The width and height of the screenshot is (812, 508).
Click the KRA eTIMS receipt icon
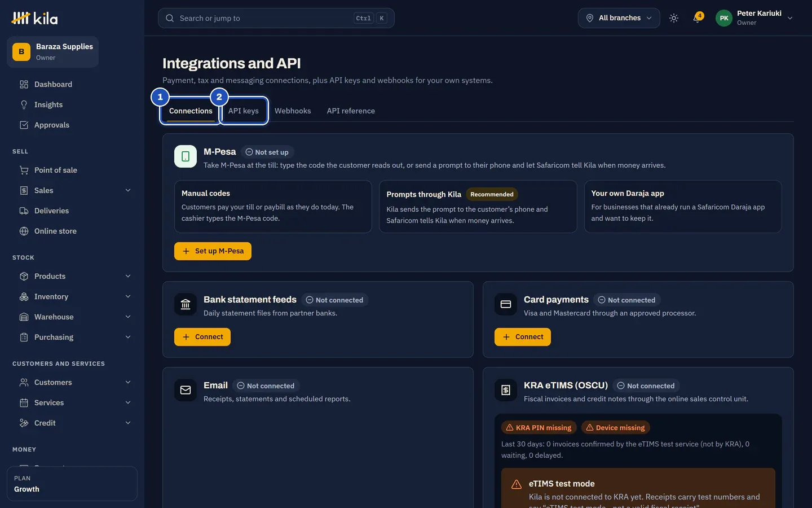(x=506, y=390)
